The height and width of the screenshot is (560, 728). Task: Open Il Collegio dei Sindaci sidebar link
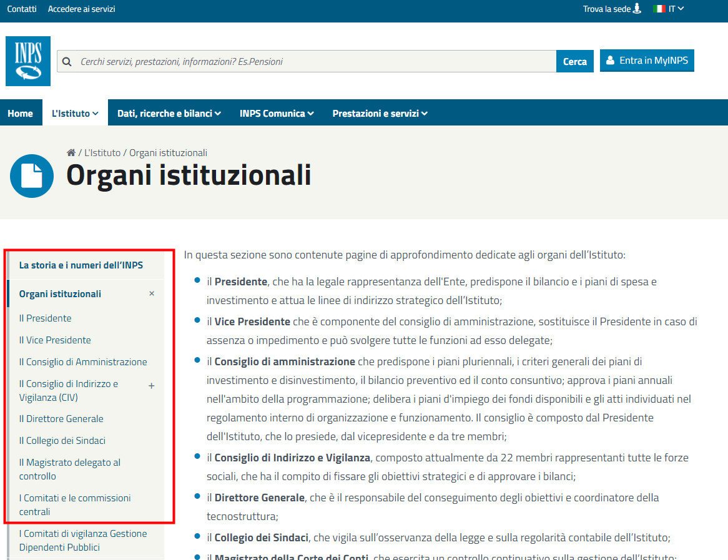(62, 440)
